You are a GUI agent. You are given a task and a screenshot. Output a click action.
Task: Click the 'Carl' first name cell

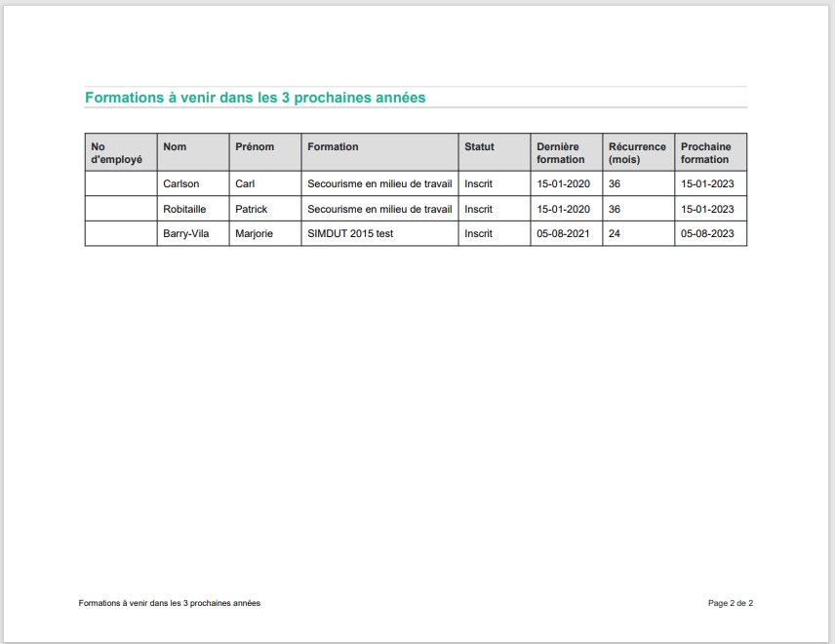pos(265,183)
